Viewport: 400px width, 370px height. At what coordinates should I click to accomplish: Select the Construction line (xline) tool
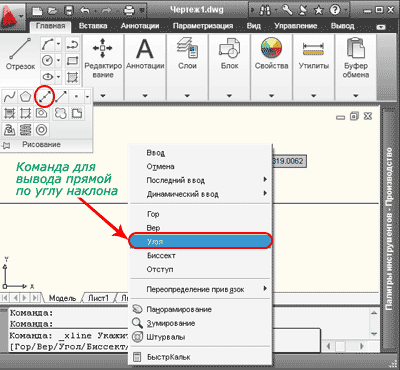(x=44, y=97)
